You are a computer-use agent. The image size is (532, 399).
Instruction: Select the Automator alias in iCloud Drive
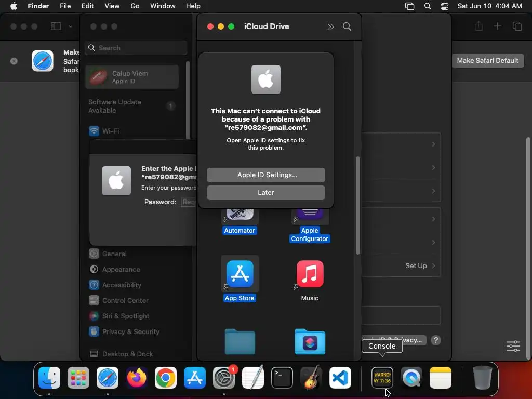(240, 222)
